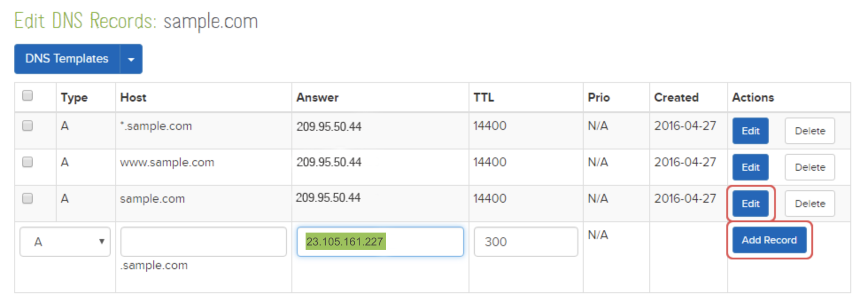The width and height of the screenshot is (868, 306).
Task: Open the record type dropdown showing A
Action: click(x=65, y=242)
